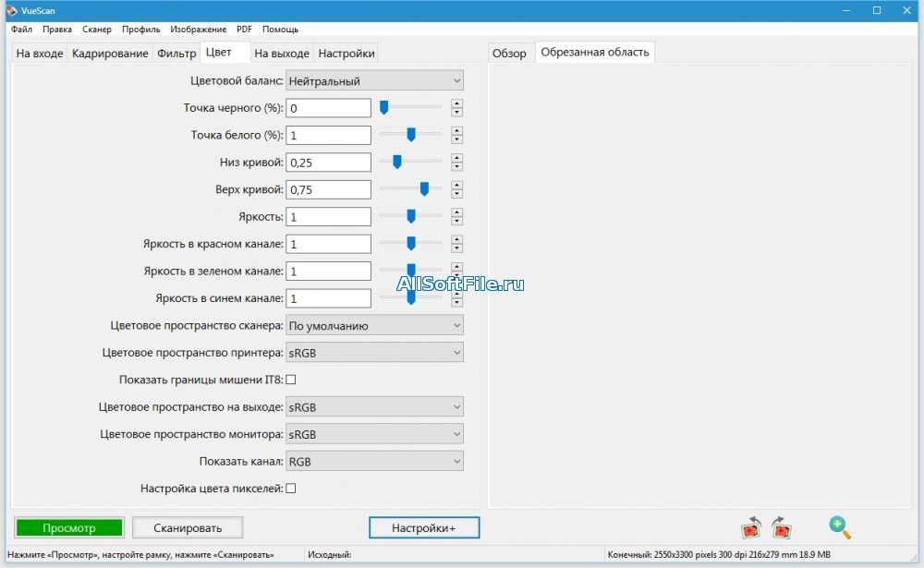The height and width of the screenshot is (568, 924).
Task: Open the Изображение menu
Action: 198,29
